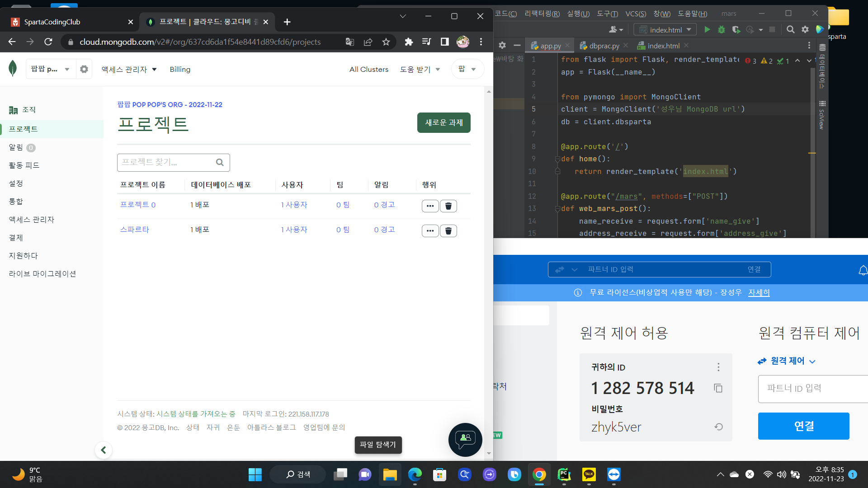Select 활동 피드 in sidebar
Image resolution: width=868 pixels, height=488 pixels.
coord(24,165)
